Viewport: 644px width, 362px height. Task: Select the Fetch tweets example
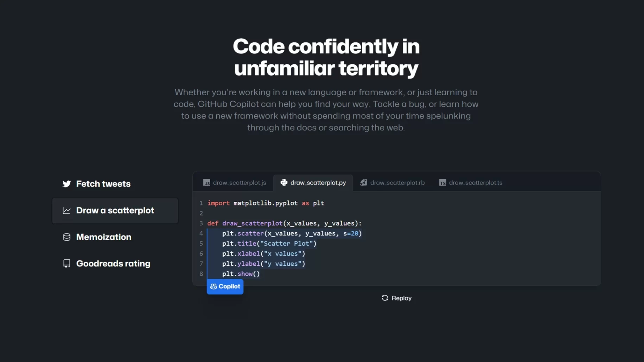coord(103,184)
